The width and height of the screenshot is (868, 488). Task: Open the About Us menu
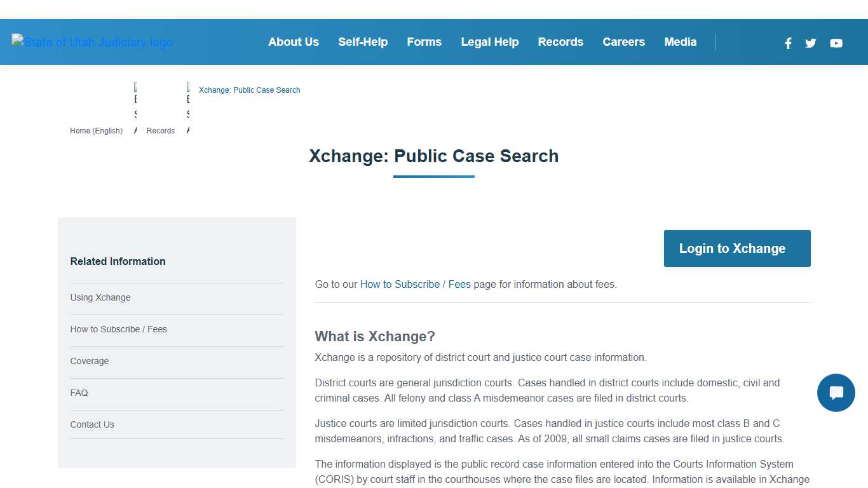[294, 42]
